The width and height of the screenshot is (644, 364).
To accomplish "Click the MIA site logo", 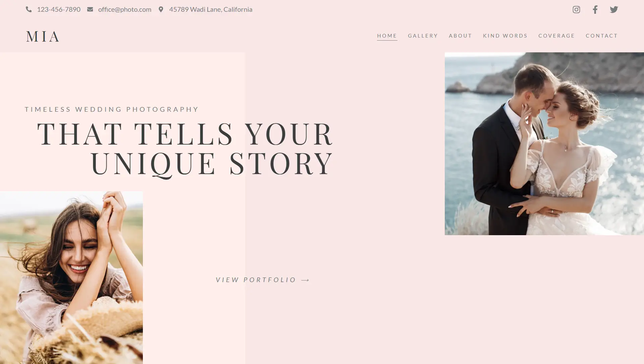I will [x=43, y=36].
